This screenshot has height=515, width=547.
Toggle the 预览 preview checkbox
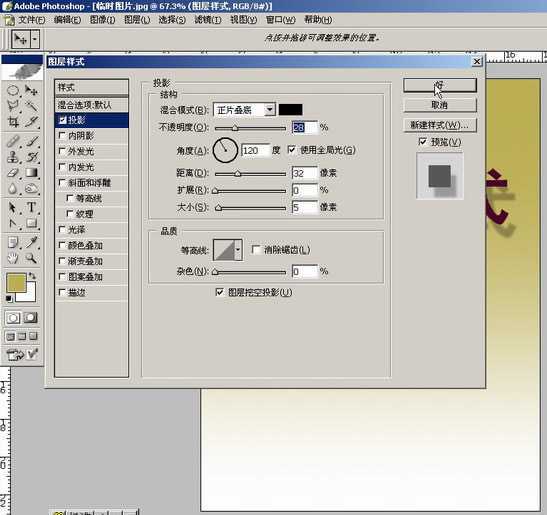[x=422, y=142]
